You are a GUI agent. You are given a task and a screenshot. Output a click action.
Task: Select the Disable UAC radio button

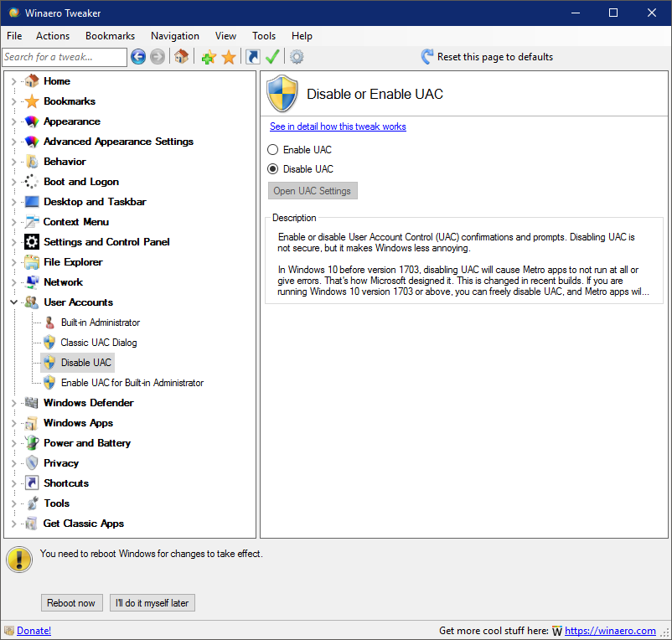pos(272,168)
